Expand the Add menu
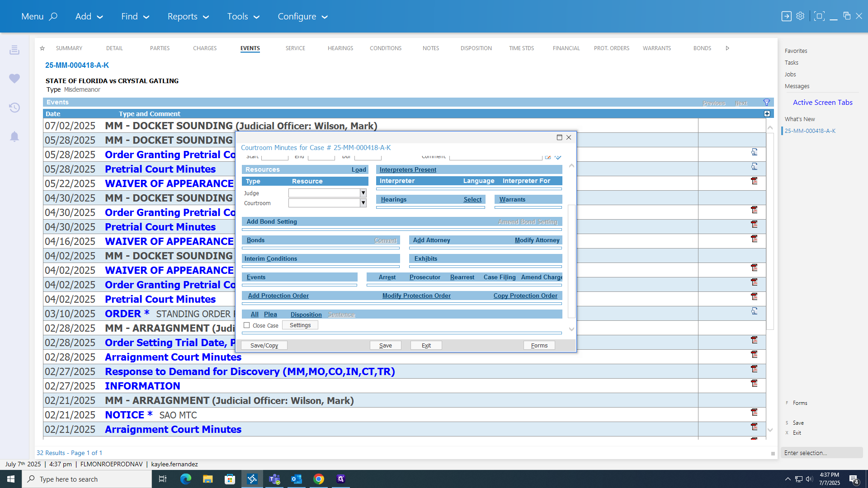 click(x=89, y=16)
